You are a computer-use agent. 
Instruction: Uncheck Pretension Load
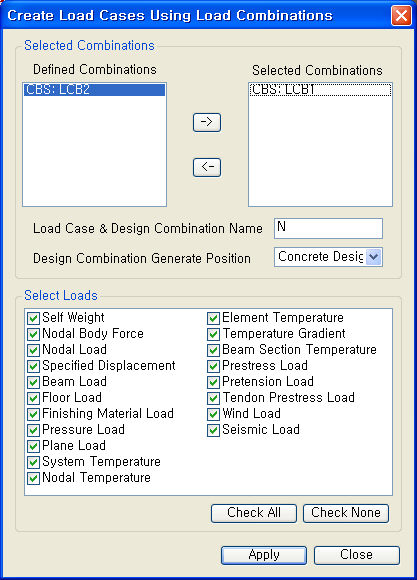tap(213, 382)
